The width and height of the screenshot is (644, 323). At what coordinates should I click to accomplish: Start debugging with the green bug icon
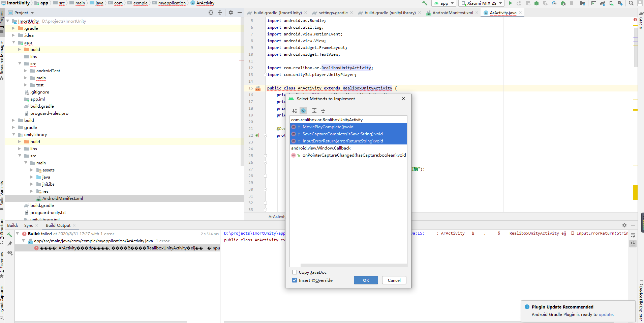[536, 3]
